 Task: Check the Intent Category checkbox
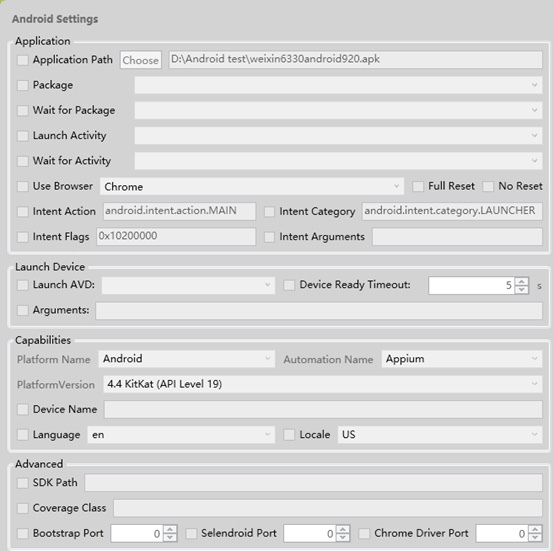coord(270,212)
